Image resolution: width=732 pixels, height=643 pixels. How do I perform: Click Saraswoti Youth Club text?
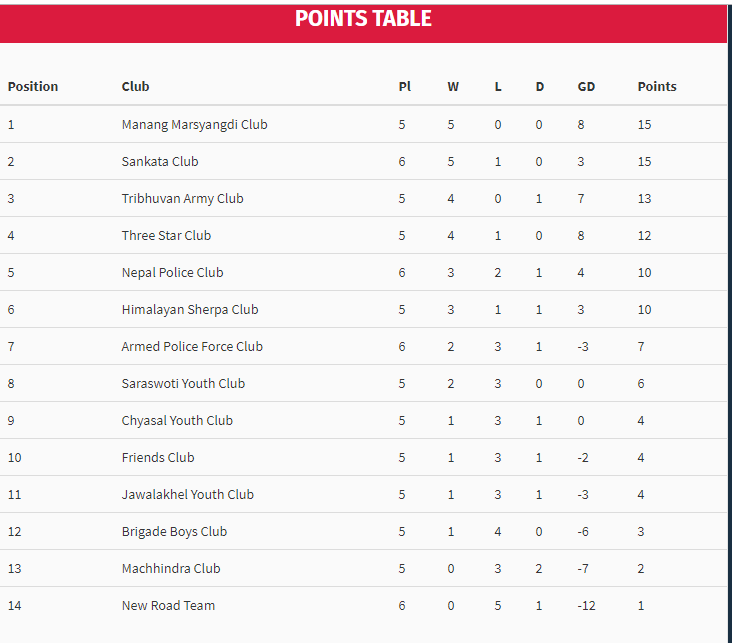[x=183, y=384]
